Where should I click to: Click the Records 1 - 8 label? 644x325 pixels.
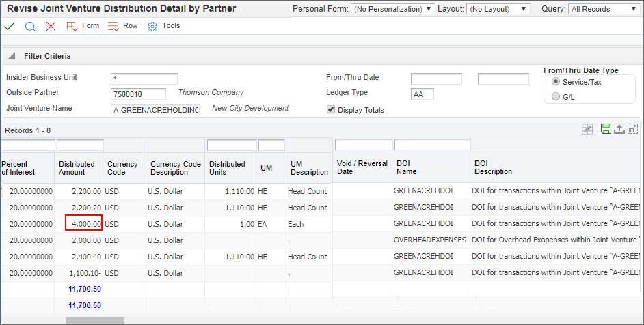[27, 130]
